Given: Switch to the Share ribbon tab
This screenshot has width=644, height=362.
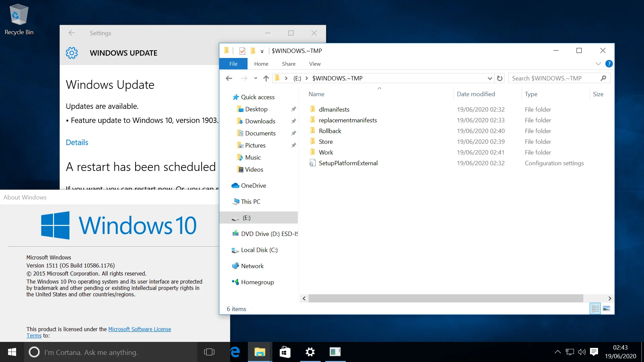Looking at the screenshot, I should tap(289, 64).
